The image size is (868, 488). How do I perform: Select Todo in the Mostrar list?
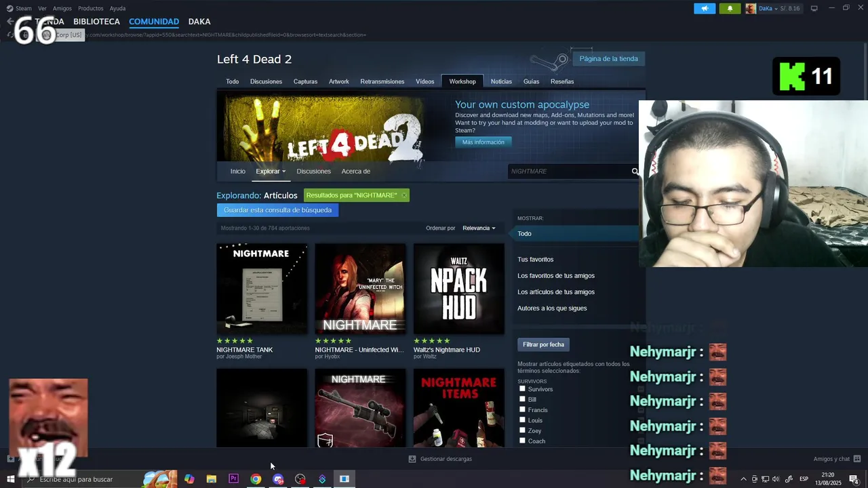coord(575,234)
